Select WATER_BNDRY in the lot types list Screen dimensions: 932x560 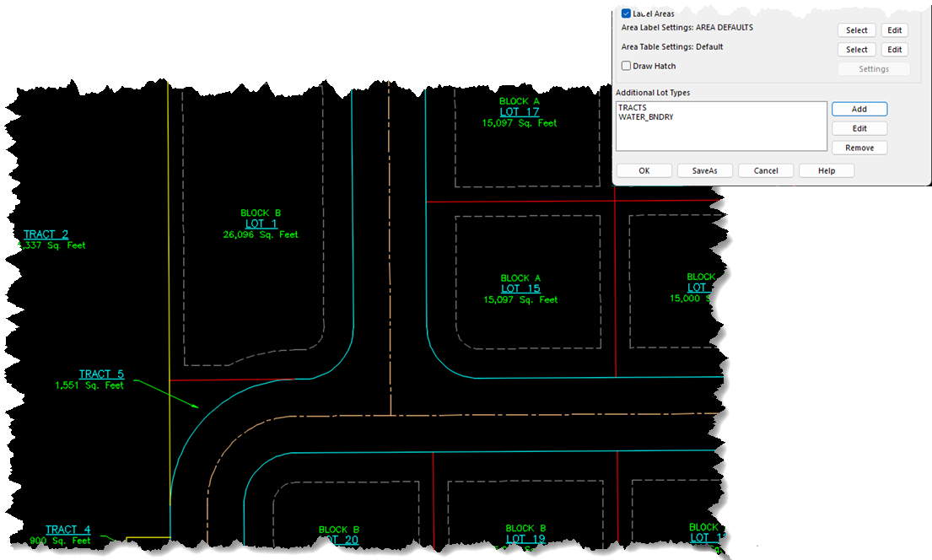point(646,117)
